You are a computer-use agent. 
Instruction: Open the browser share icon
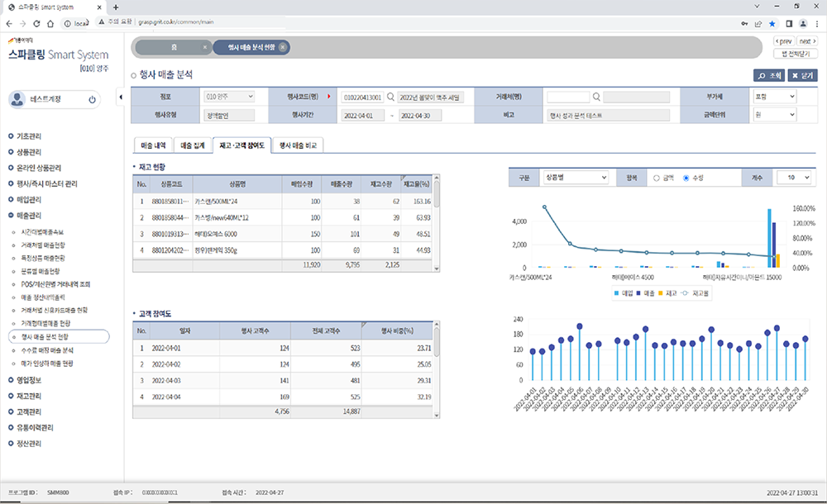758,24
